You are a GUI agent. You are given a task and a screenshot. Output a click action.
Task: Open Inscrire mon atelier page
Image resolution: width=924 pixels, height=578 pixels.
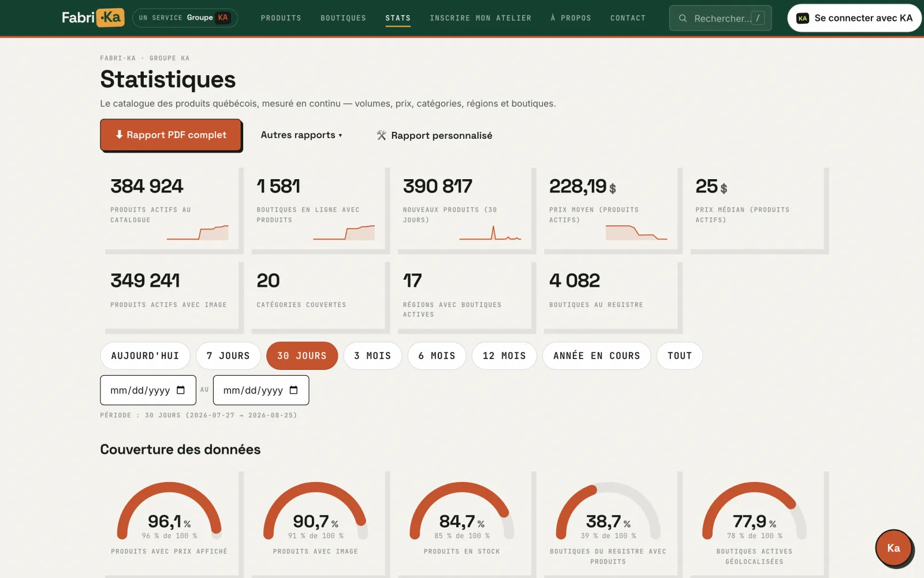[480, 18]
